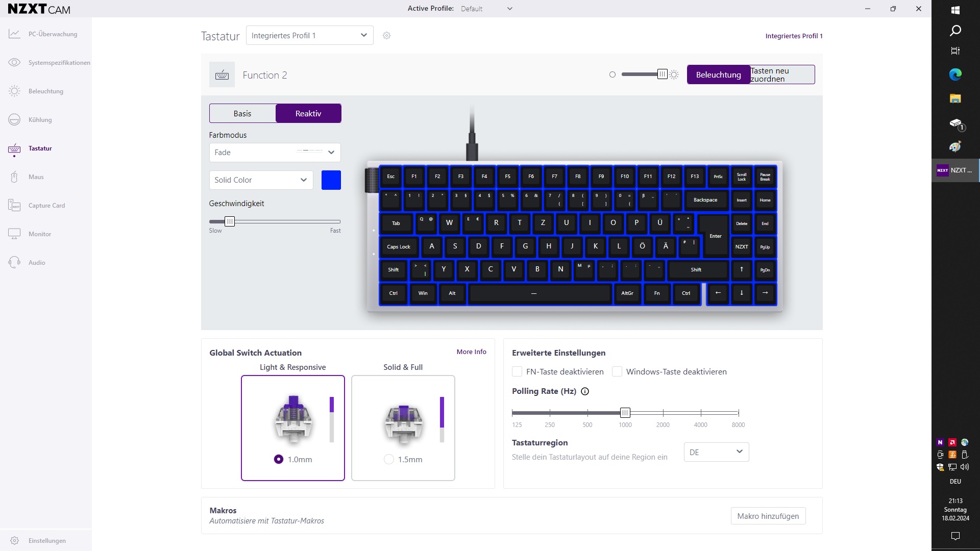Click the Caps Lock key on keyboard preview
The height and width of the screenshot is (551, 980).
[399, 247]
